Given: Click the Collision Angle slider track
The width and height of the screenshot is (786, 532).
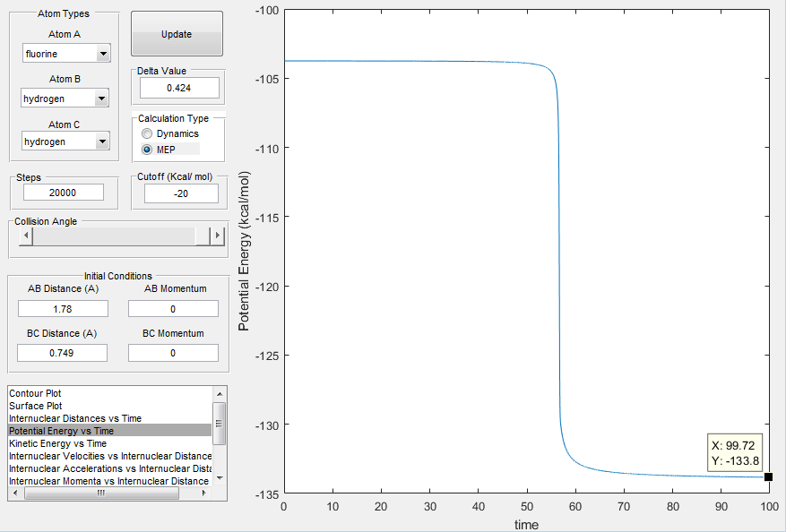Looking at the screenshot, I should tap(114, 236).
